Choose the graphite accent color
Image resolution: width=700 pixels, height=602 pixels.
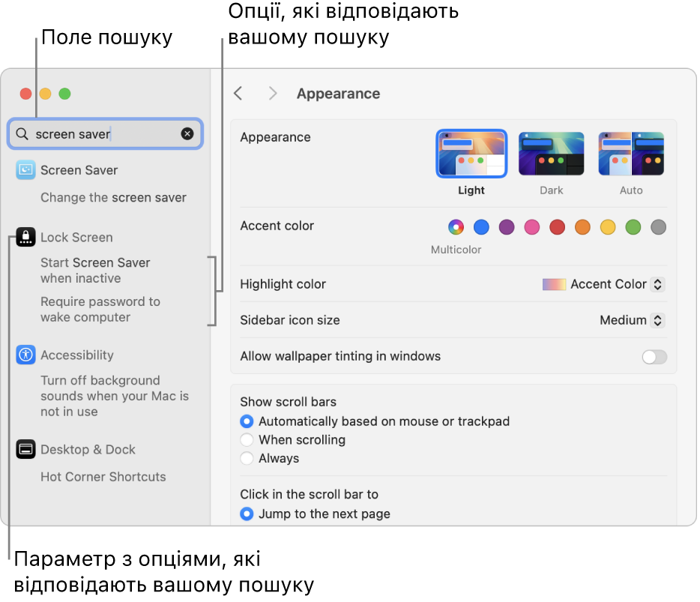click(x=659, y=227)
